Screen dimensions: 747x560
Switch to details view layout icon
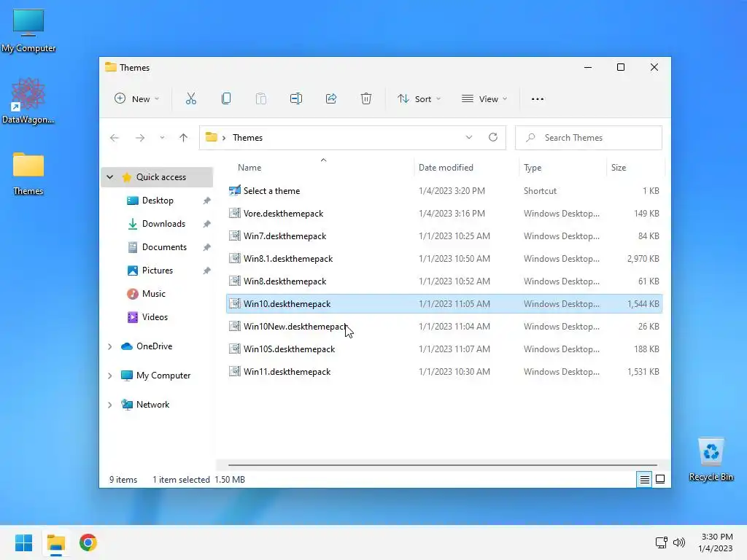pyautogui.click(x=644, y=480)
